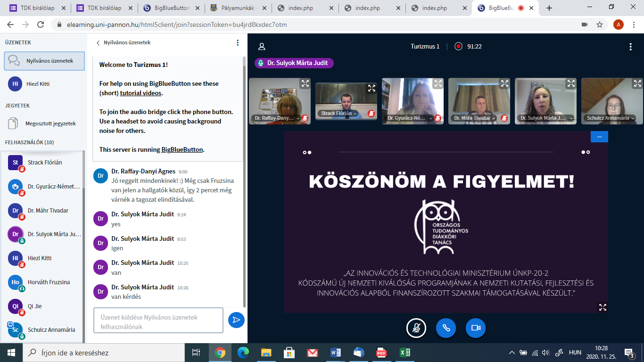Toggle the webcam sharing button

(475, 328)
